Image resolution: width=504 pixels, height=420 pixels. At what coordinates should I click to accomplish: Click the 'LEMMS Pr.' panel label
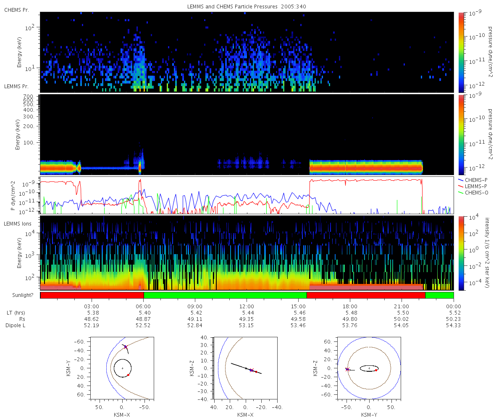[x=16, y=87]
